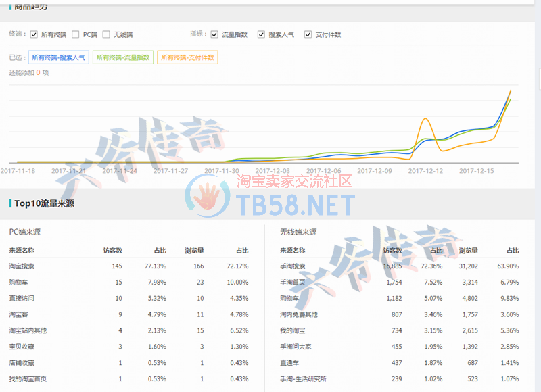
Task: Click the orange peak near 2017-12-12 on chart
Action: (x=426, y=120)
